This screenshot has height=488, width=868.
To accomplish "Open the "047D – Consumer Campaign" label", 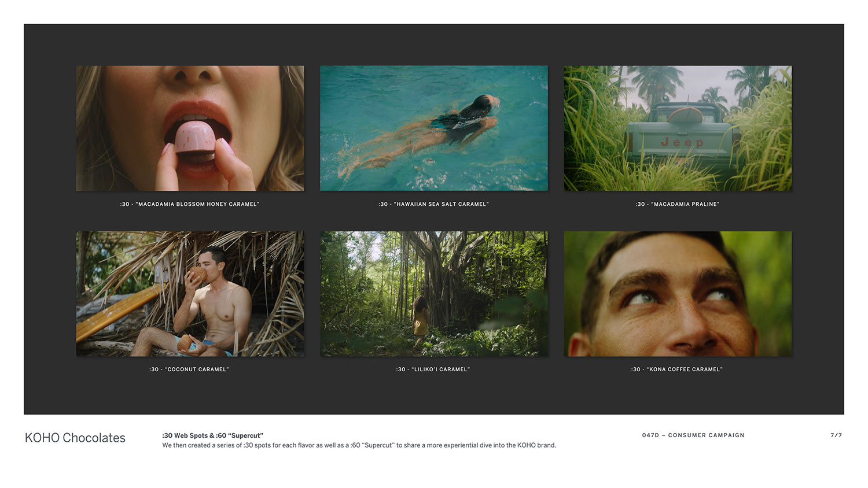I will [693, 435].
